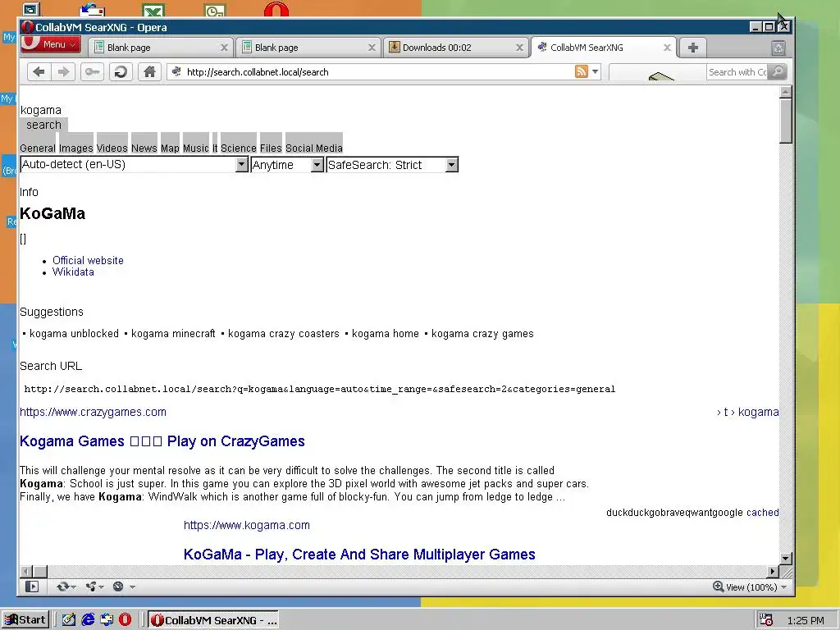The width and height of the screenshot is (840, 630).
Task: Click suggestion kogama crazy coasters
Action: 283,333
